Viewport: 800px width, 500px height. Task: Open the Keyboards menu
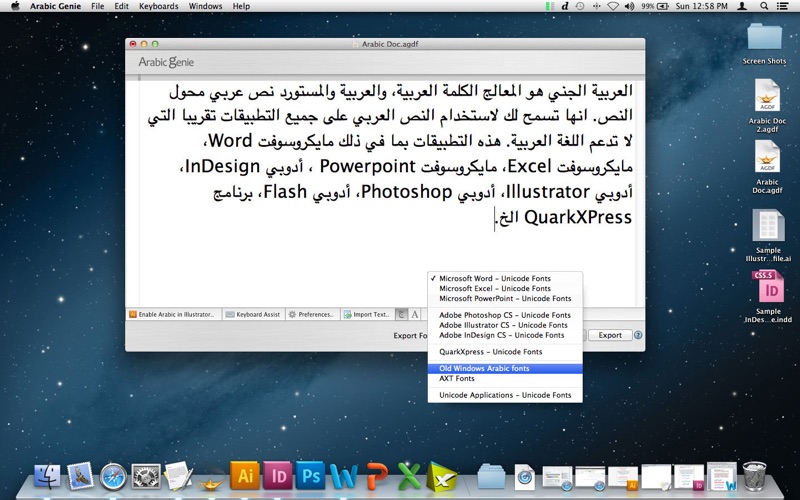(x=159, y=6)
